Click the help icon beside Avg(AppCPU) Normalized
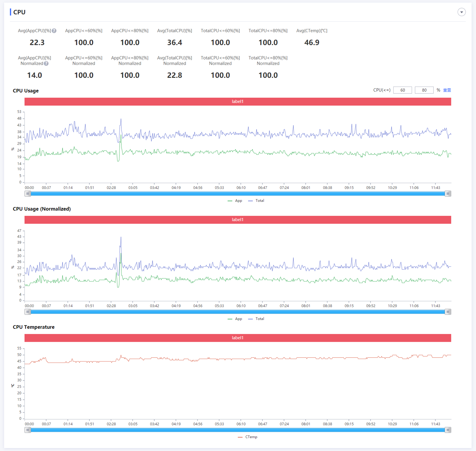Screen dimensions: 476x451 pyautogui.click(x=46, y=63)
